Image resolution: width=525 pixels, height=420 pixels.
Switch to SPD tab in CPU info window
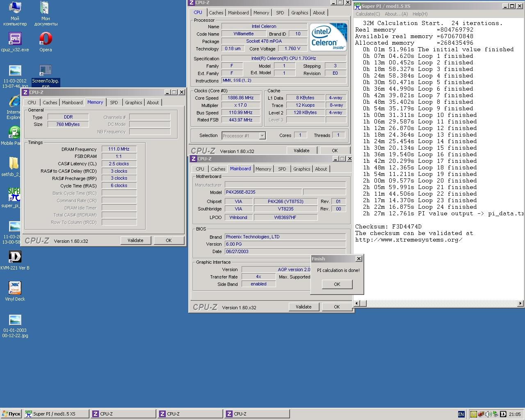(x=280, y=13)
